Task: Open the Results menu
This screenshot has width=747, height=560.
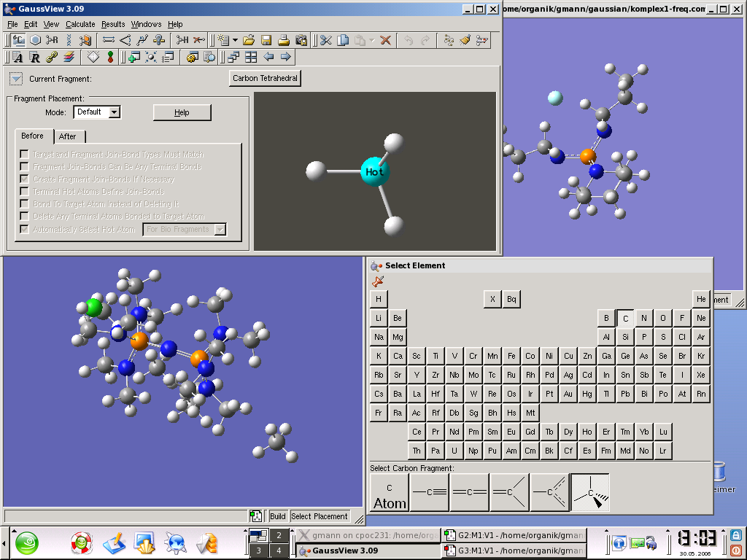Action: click(x=113, y=24)
